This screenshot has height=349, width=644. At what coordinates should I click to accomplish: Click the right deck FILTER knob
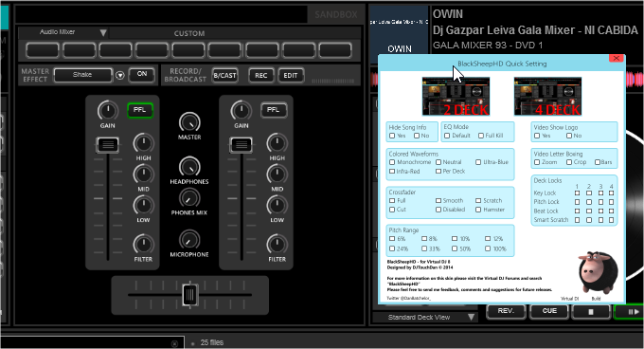277,244
